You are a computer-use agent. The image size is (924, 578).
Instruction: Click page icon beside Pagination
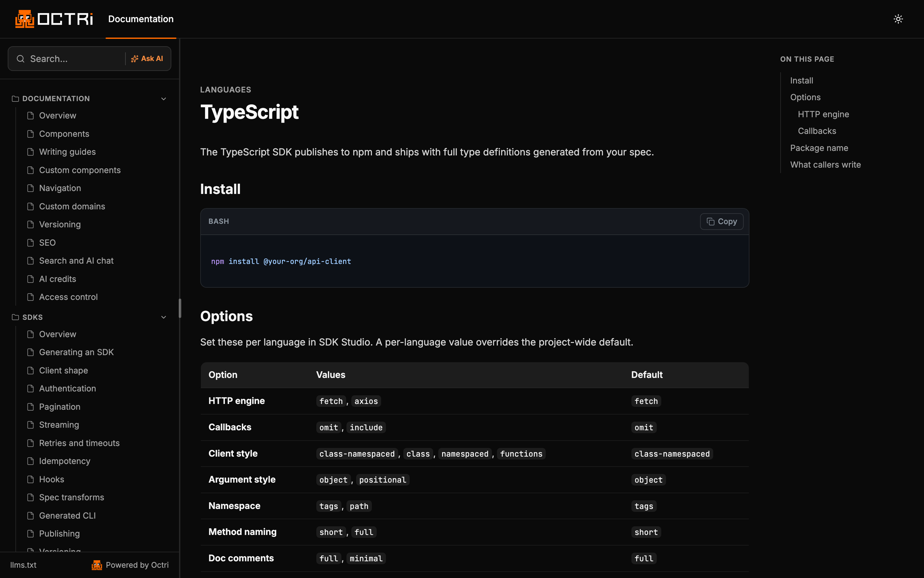pyautogui.click(x=30, y=407)
